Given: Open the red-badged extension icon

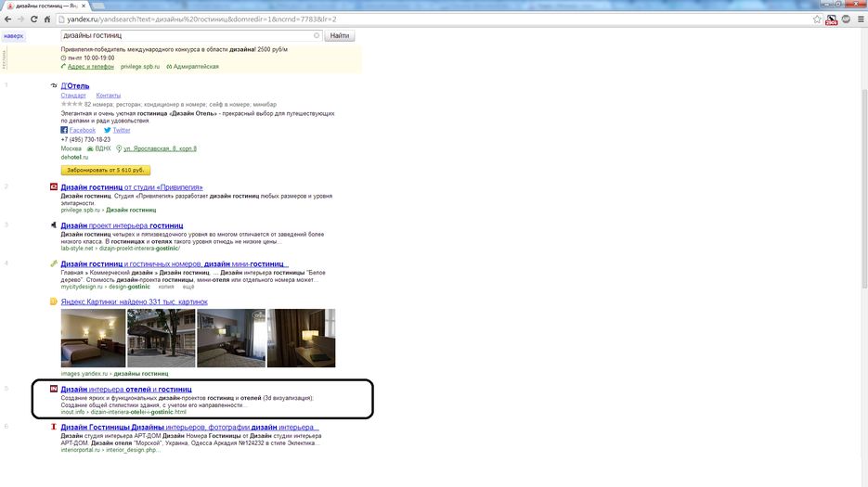Looking at the screenshot, I should coord(832,19).
